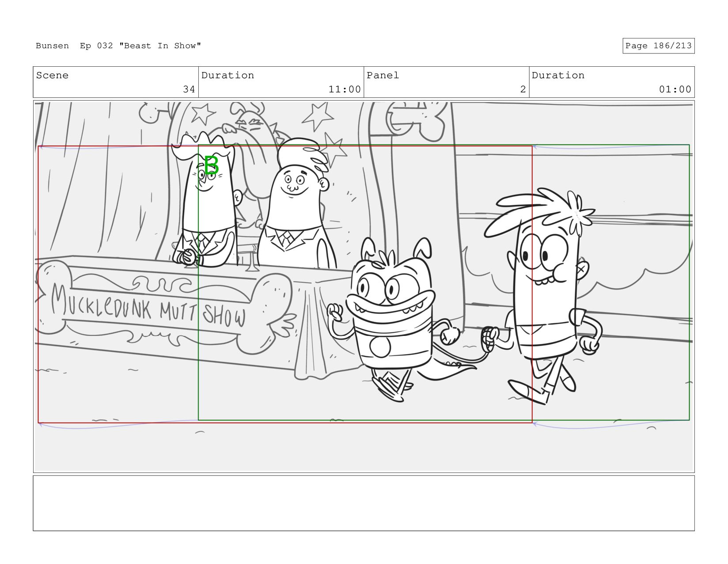Image resolution: width=728 pixels, height=564 pixels.
Task: Click the empty notes box below the storyboard
Action: 364,503
